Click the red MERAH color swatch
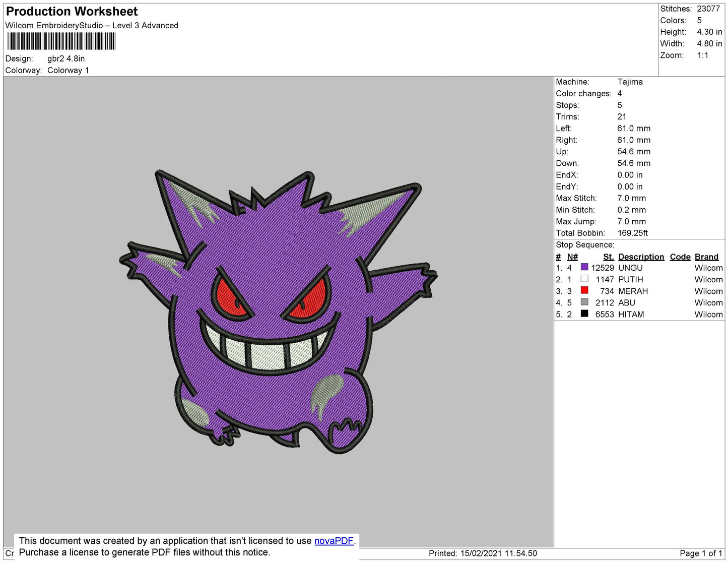 (x=584, y=290)
